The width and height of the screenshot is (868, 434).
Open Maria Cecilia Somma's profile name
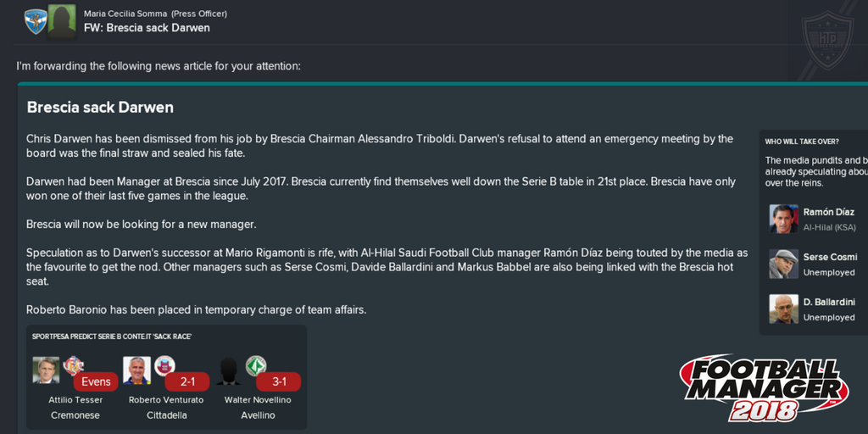[x=125, y=14]
